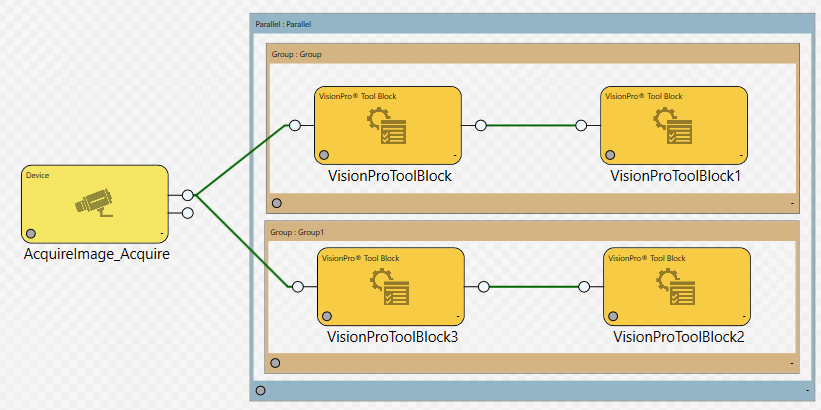Toggle the status indicator in VisionProToolBlock1
The height and width of the screenshot is (410, 821).
(x=610, y=155)
